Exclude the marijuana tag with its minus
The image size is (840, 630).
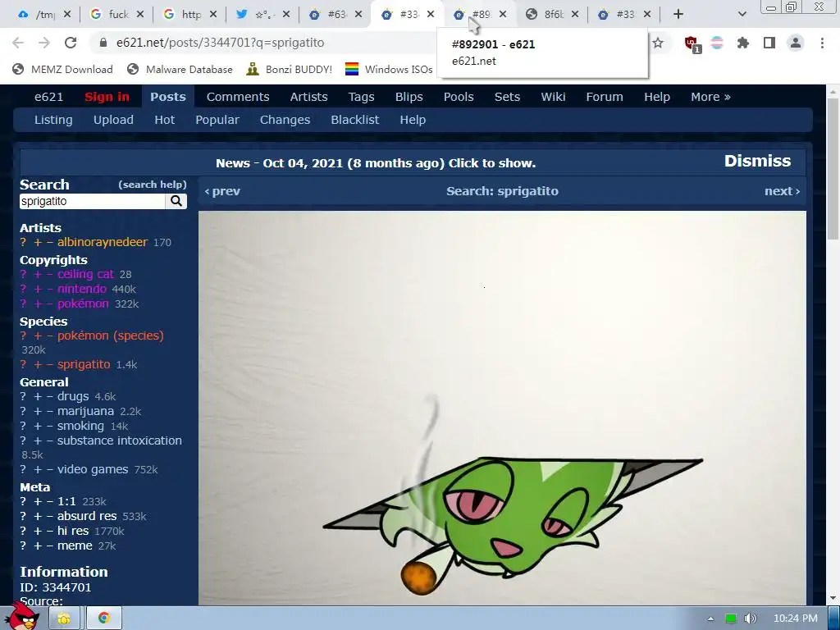coord(50,412)
